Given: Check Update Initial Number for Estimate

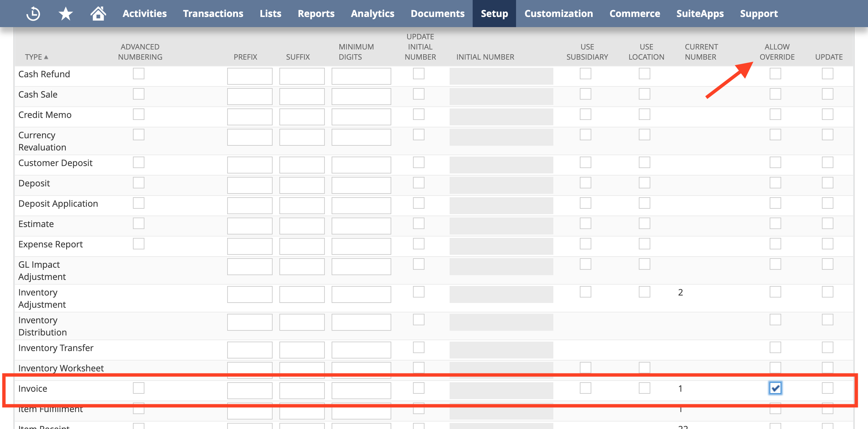Looking at the screenshot, I should (418, 223).
